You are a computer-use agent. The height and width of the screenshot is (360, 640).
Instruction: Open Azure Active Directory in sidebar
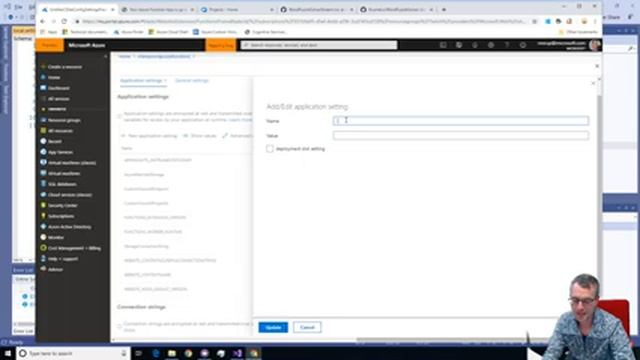(66, 227)
